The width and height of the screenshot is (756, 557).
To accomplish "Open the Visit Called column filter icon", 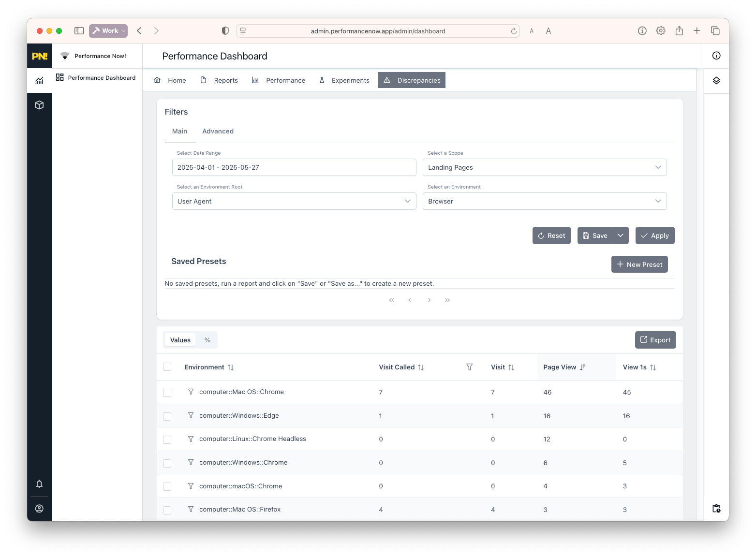I will point(469,367).
